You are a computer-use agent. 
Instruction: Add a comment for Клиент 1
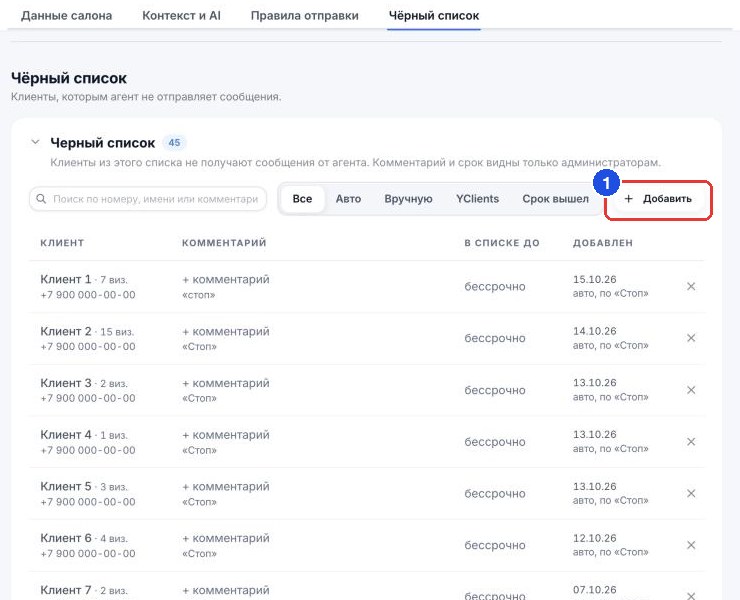pos(226,279)
